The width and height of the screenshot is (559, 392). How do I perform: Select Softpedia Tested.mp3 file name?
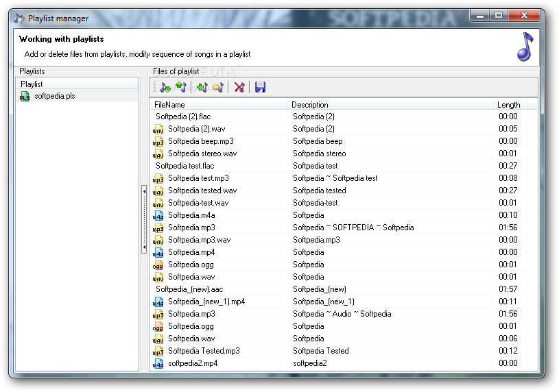(x=204, y=351)
